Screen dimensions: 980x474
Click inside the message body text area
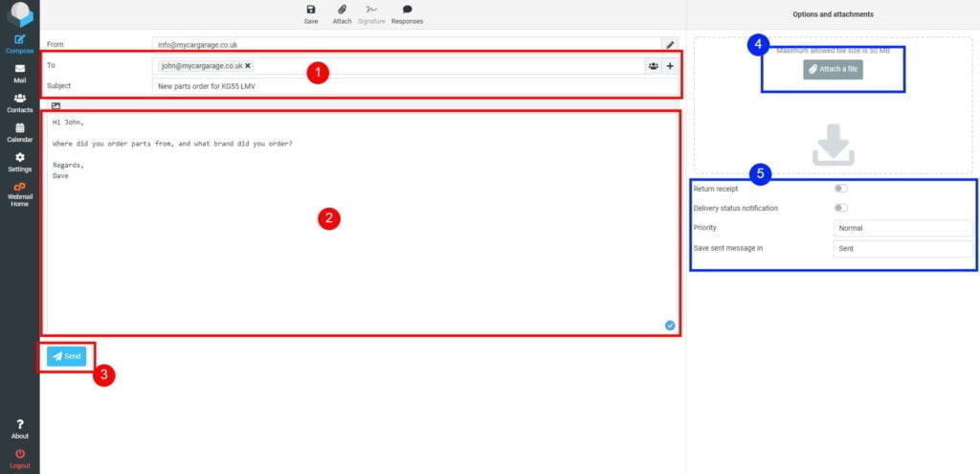[x=361, y=222]
